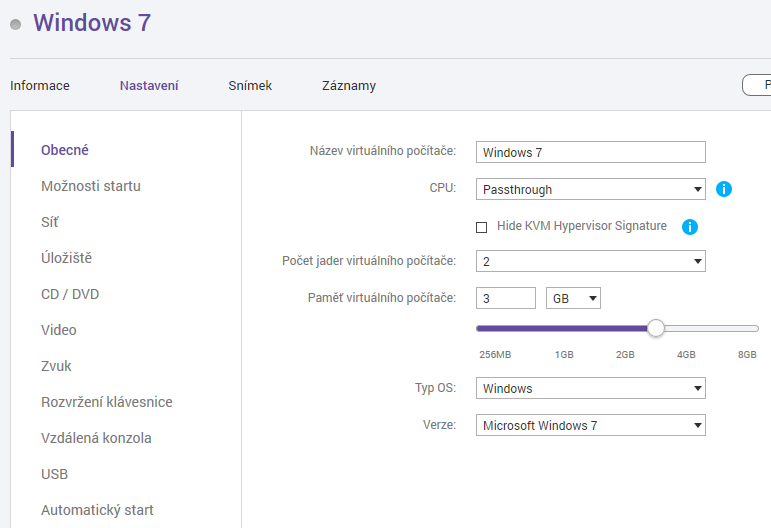Click info icon beside Hide KVM Hypervisor Signature

(689, 227)
